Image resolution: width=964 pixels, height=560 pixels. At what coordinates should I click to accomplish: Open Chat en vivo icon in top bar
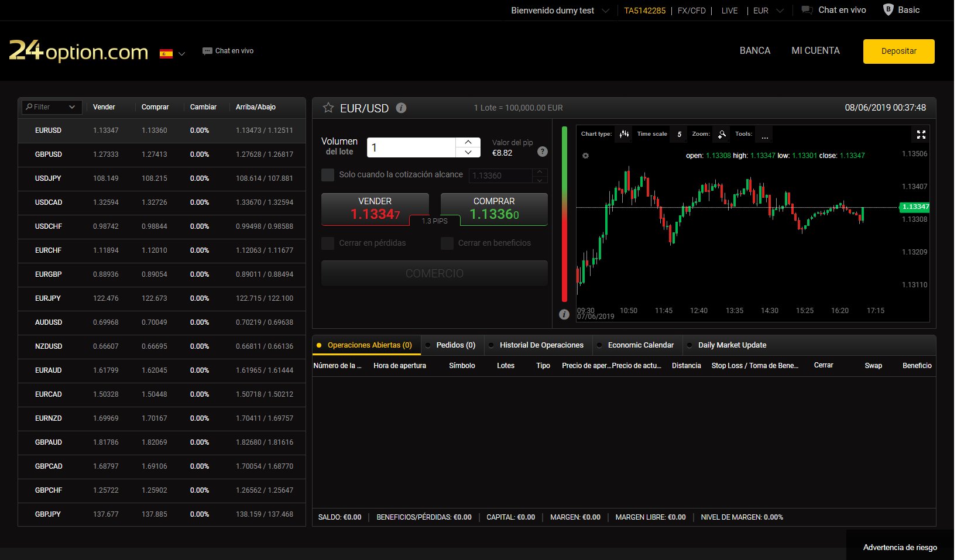pos(807,10)
